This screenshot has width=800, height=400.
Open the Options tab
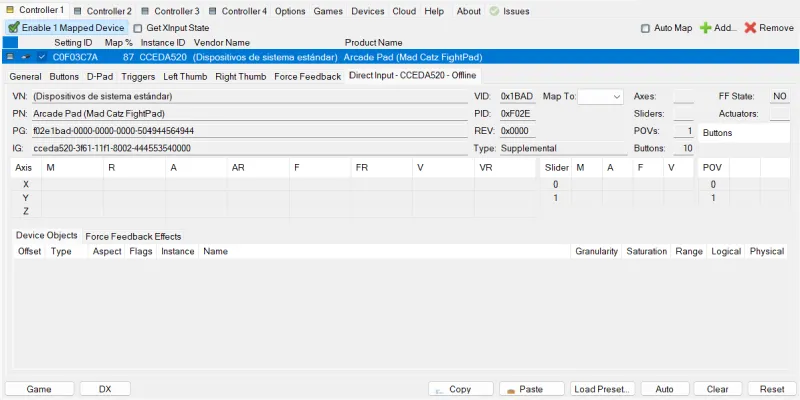[290, 11]
